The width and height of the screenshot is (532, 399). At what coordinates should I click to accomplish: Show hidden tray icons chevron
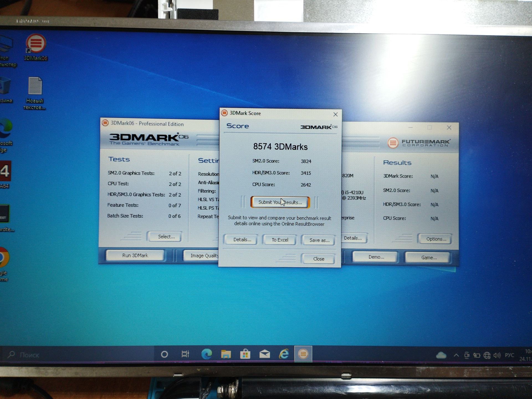(x=456, y=355)
